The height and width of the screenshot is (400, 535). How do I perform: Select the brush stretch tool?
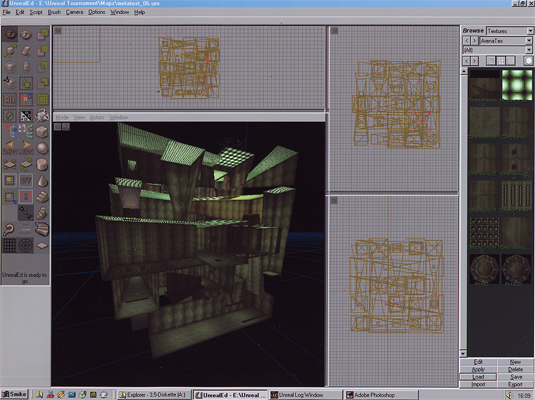pyautogui.click(x=26, y=67)
